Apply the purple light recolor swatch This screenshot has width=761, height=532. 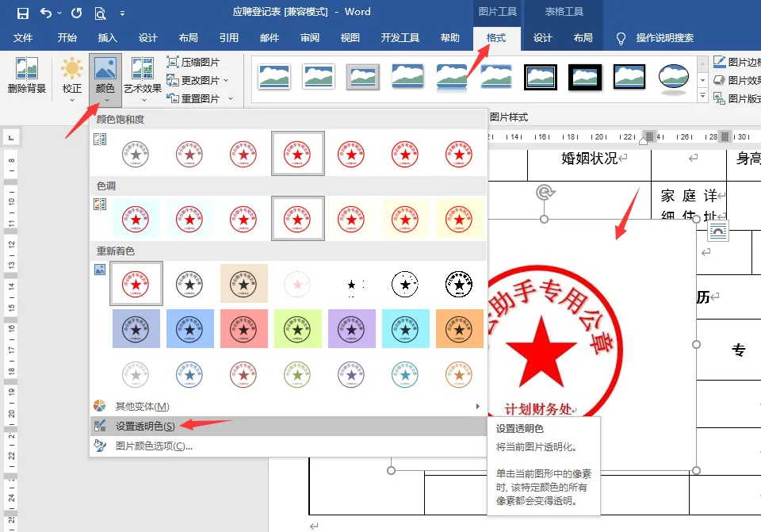(351, 374)
